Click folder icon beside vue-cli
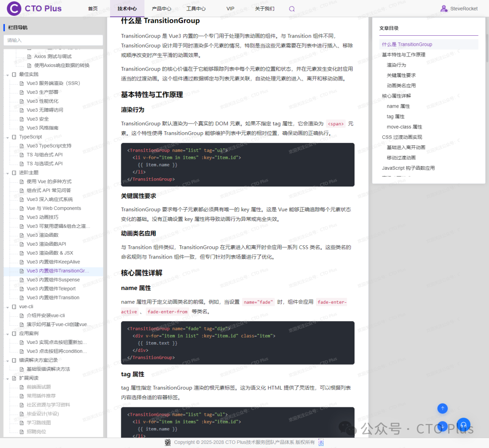Screen dimensions: 489x448 (14, 307)
